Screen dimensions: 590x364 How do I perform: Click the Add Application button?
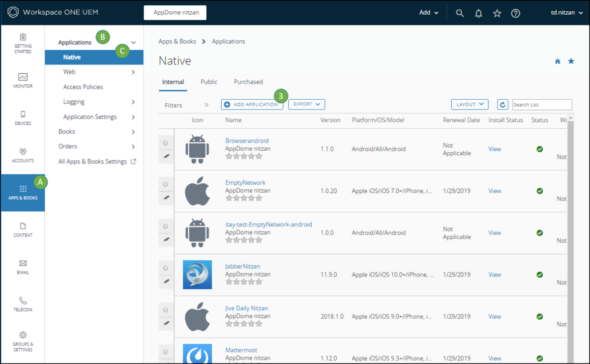252,104
